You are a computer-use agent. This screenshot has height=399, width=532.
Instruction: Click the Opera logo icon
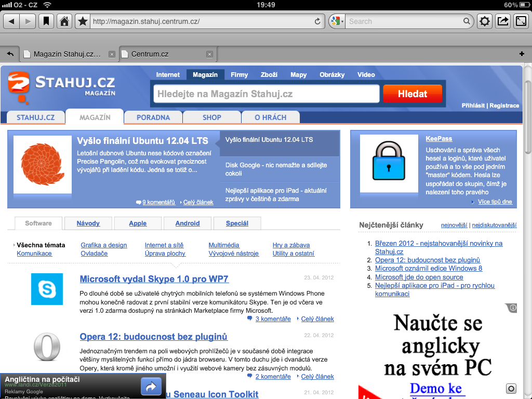point(47,347)
